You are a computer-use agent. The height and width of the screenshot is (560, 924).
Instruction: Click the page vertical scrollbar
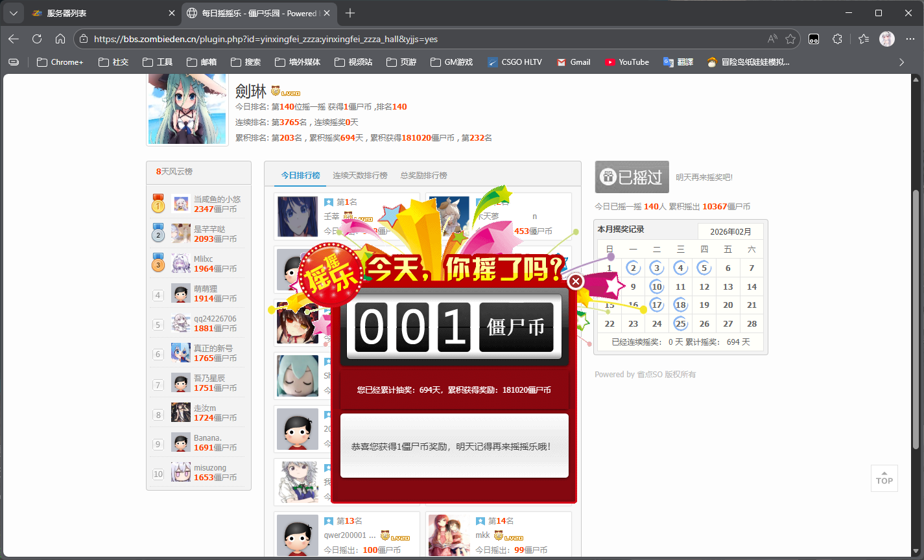(x=916, y=324)
